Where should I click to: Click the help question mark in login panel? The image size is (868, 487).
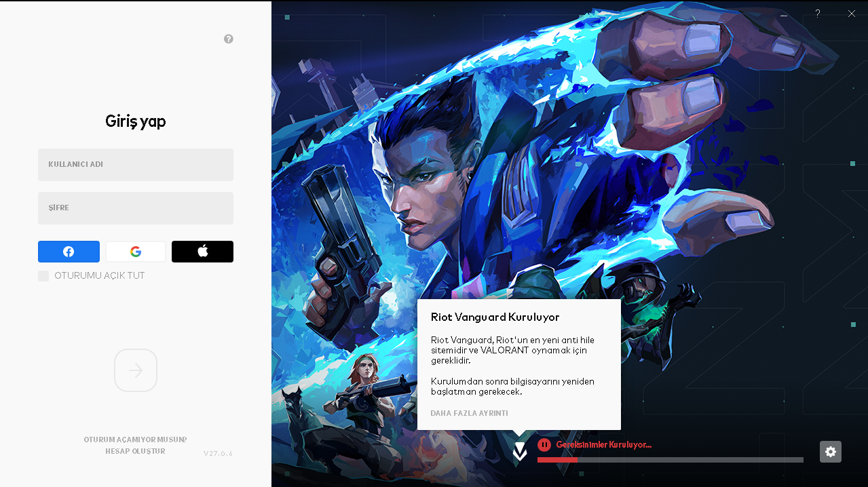pyautogui.click(x=229, y=39)
